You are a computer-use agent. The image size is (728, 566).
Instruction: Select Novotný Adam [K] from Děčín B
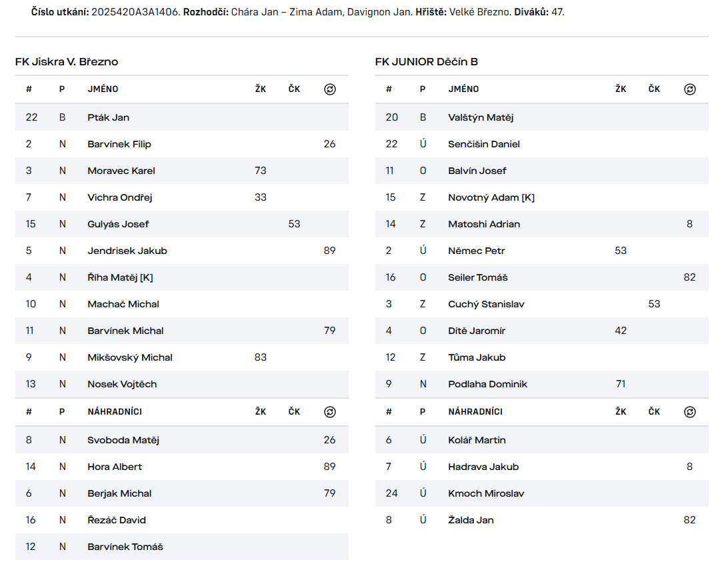pyautogui.click(x=491, y=197)
